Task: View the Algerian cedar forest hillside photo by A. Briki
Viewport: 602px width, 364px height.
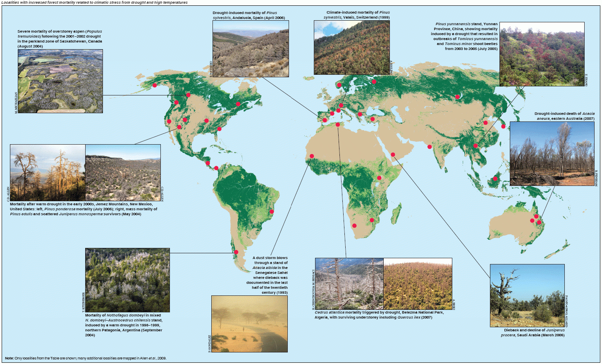Action: pos(418,284)
